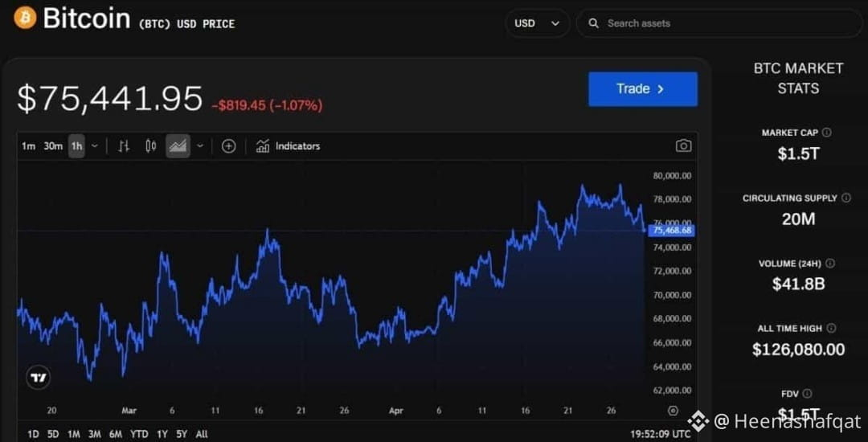Select the 1m interval

(28, 146)
